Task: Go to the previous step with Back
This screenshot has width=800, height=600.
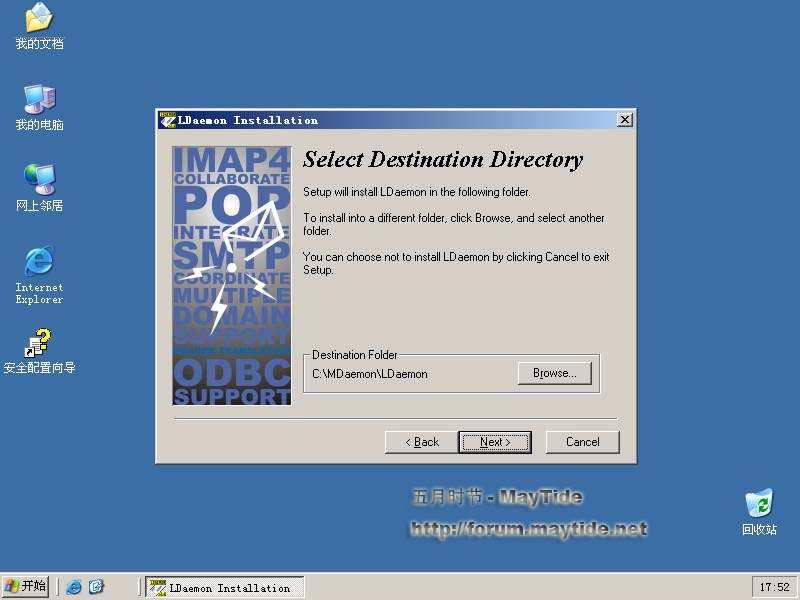Action: pyautogui.click(x=421, y=442)
